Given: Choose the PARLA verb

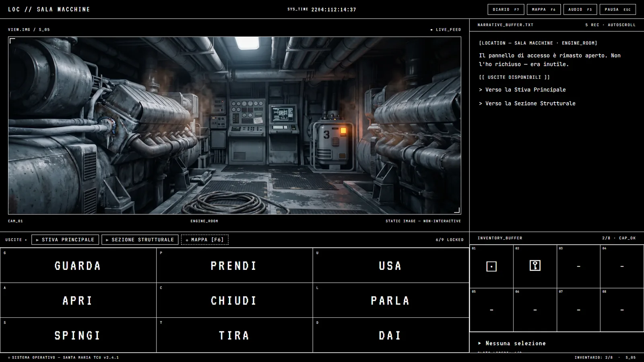Looking at the screenshot, I should coord(390,300).
